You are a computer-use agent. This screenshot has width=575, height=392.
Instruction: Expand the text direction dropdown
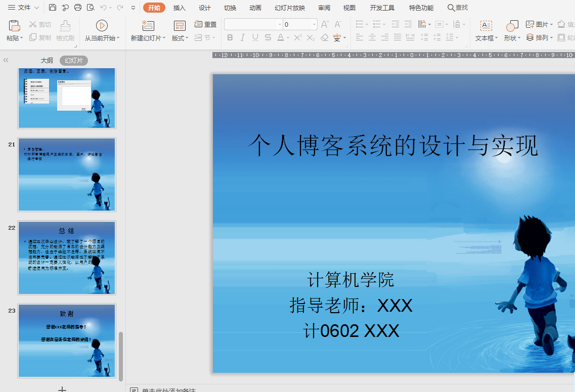[x=430, y=24]
